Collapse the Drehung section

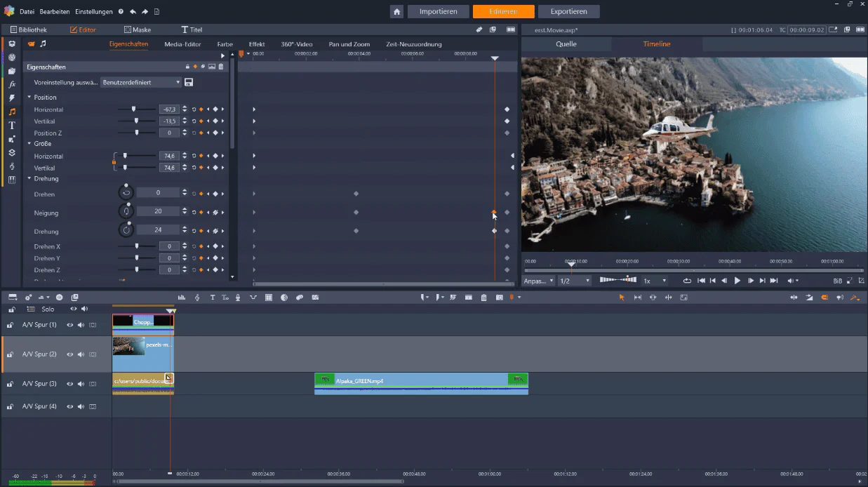29,178
